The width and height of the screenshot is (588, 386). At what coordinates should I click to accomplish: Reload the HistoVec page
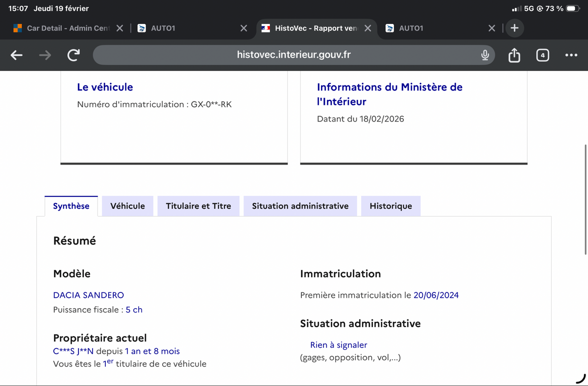(73, 55)
